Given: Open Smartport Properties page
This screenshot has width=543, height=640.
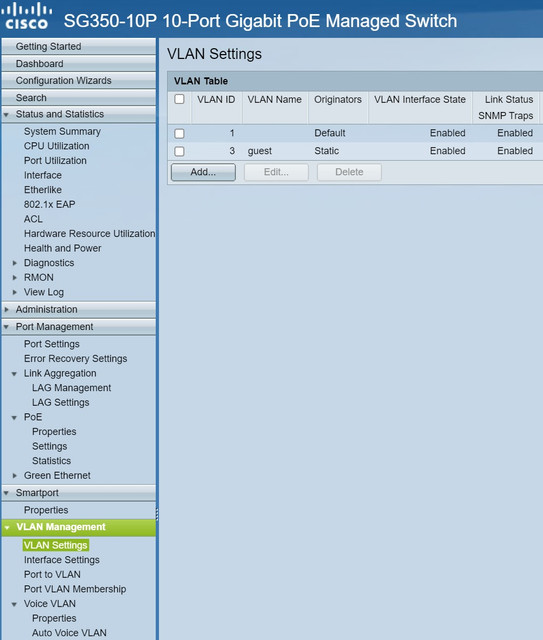Looking at the screenshot, I should pos(46,510).
